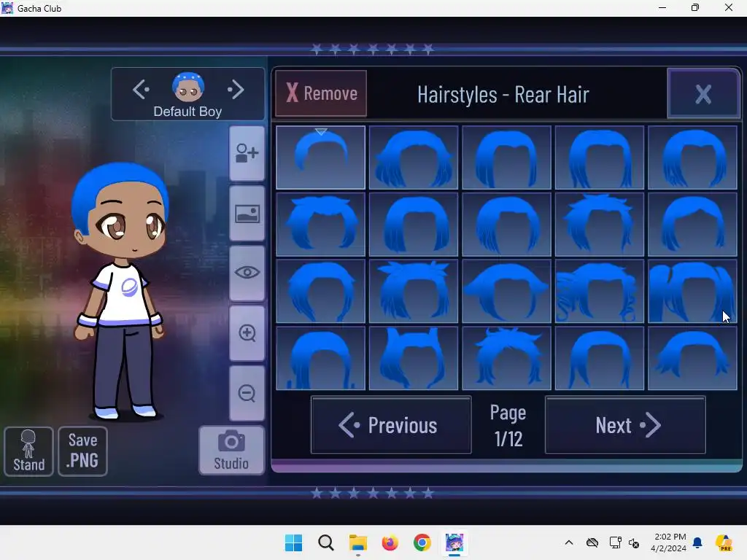Select horned rear hair in row four, second column
The height and width of the screenshot is (560, 747).
click(x=414, y=358)
